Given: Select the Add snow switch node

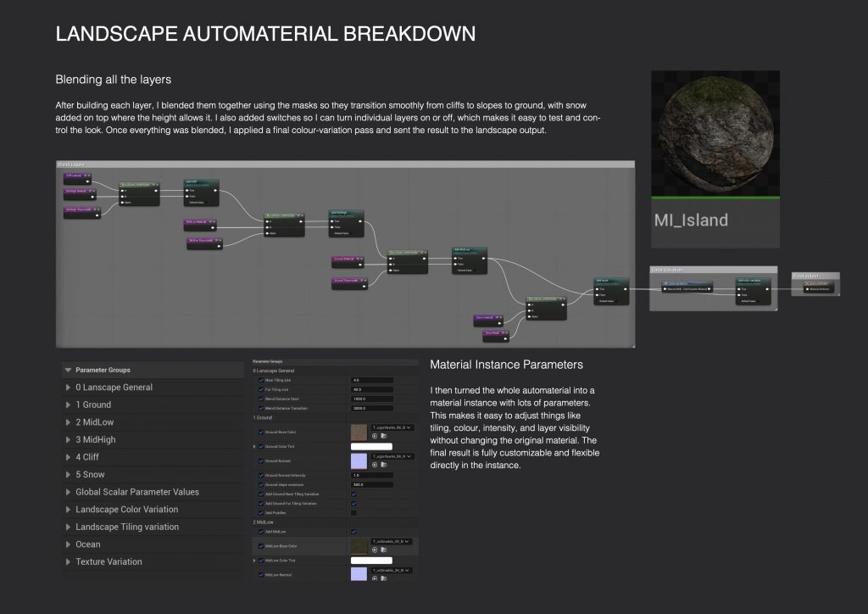Looking at the screenshot, I should pyautogui.click(x=611, y=289).
